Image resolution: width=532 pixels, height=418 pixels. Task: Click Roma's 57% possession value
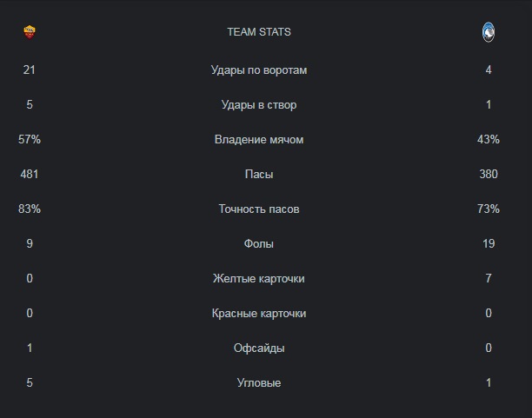coord(30,140)
